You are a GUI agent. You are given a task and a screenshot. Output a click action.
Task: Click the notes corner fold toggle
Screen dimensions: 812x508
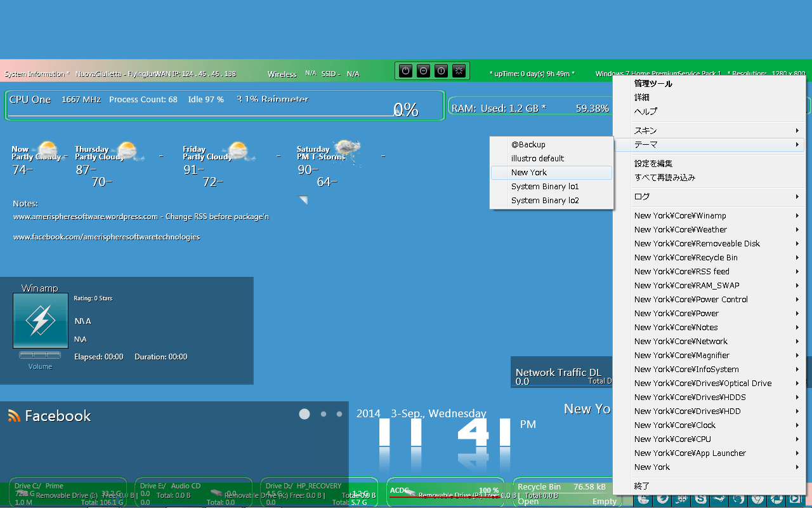coord(303,201)
